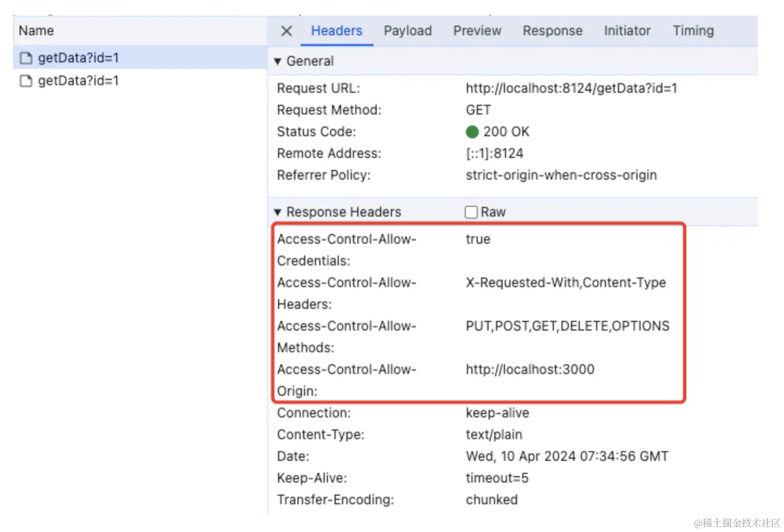Collapse the General section
This screenshot has width=784, height=532.
(277, 61)
